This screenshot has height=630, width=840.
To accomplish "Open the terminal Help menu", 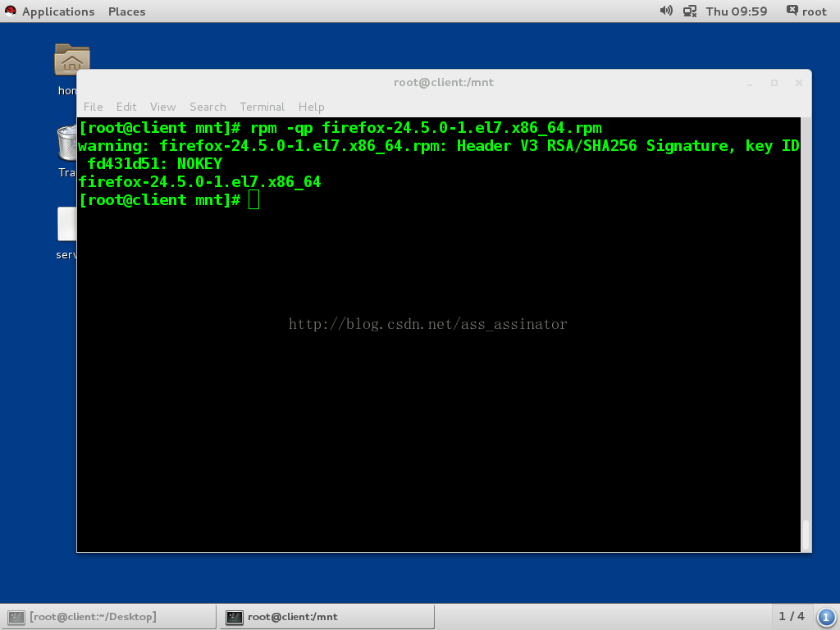I will pos(311,107).
